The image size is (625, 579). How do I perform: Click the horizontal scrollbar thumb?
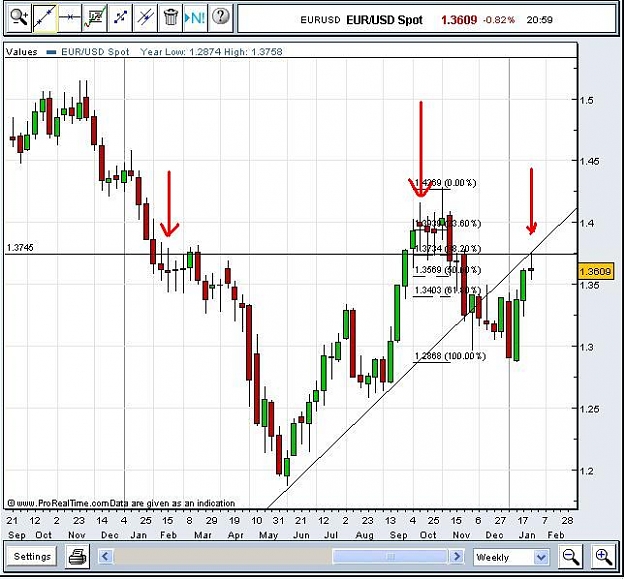tap(390, 556)
